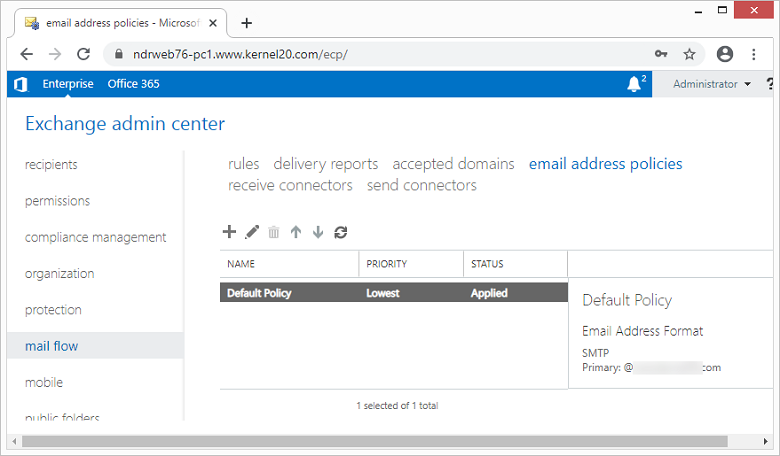Go to permissions section

click(x=57, y=201)
